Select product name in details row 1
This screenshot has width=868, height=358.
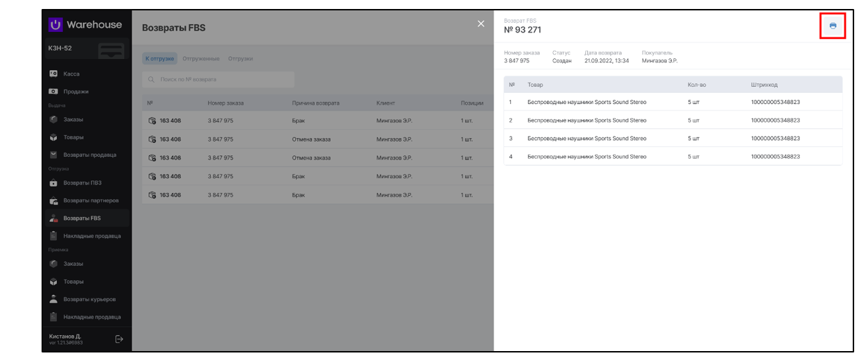point(587,102)
